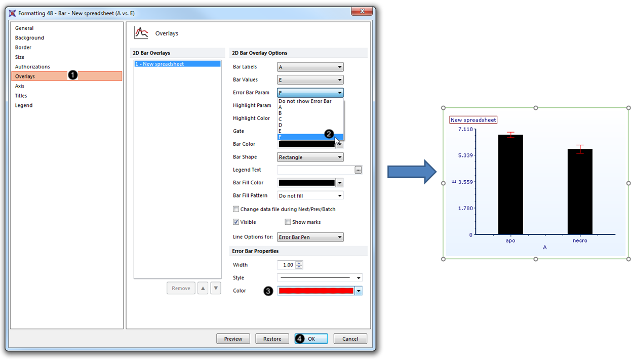Click the Preview button
Viewport: 631px width, 364px height.
pyautogui.click(x=233, y=339)
